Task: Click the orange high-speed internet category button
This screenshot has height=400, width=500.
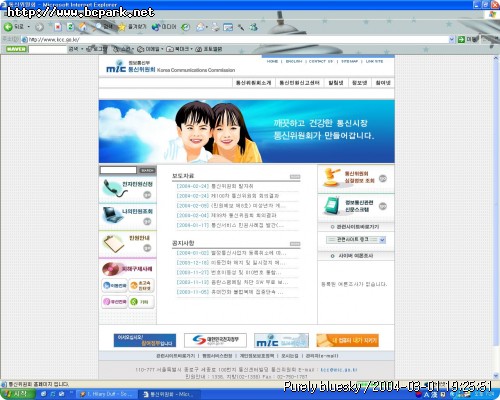Action: [141, 285]
